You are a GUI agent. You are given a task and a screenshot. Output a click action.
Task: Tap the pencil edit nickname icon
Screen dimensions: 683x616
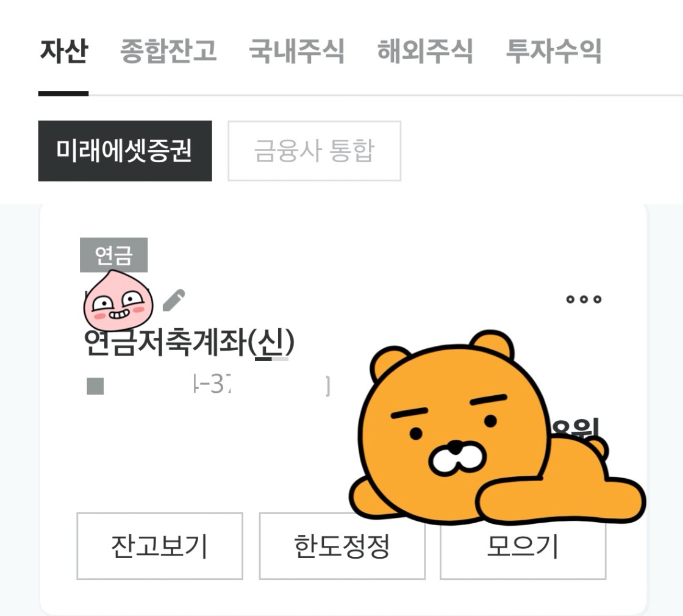174,300
